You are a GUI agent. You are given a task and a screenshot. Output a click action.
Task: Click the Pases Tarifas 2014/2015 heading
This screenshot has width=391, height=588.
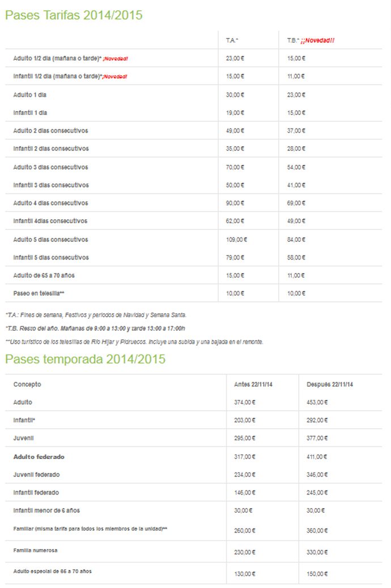pyautogui.click(x=74, y=15)
